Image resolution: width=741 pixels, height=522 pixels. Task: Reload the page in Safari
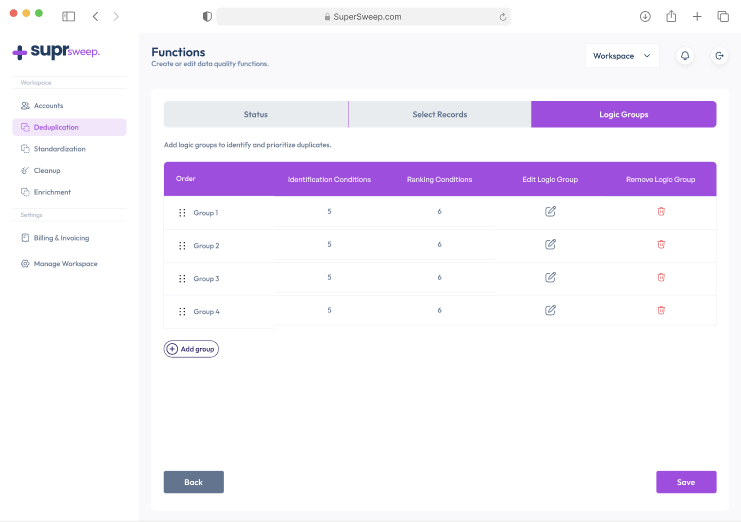click(502, 17)
